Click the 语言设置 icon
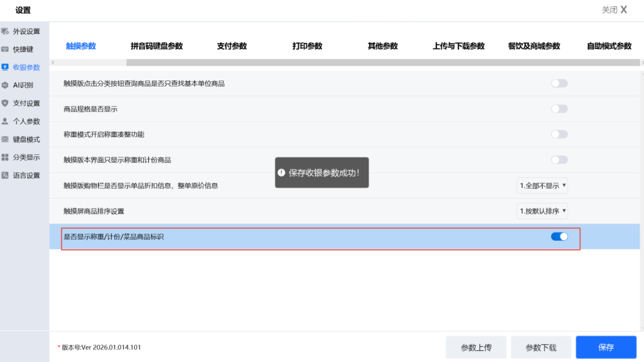 [x=5, y=175]
